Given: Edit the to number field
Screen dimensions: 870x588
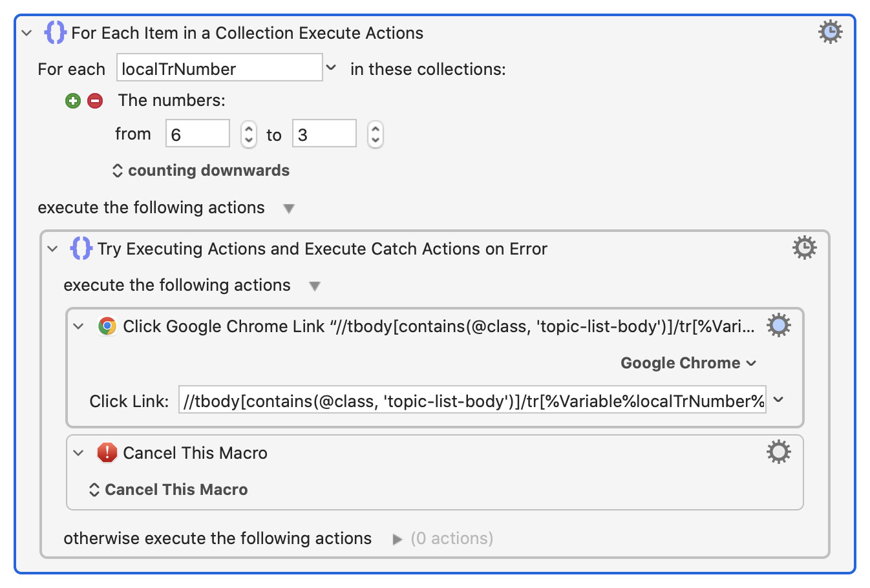Looking at the screenshot, I should (324, 133).
